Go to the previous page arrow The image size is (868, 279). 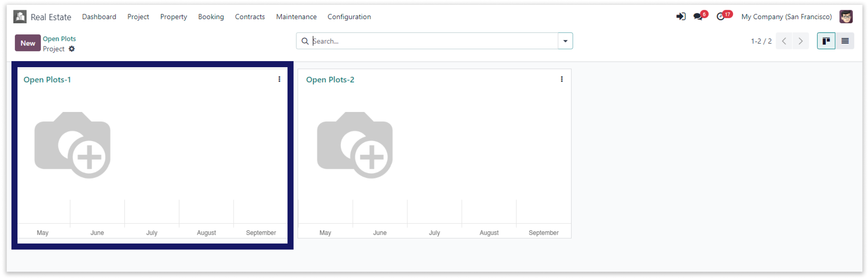click(x=784, y=41)
